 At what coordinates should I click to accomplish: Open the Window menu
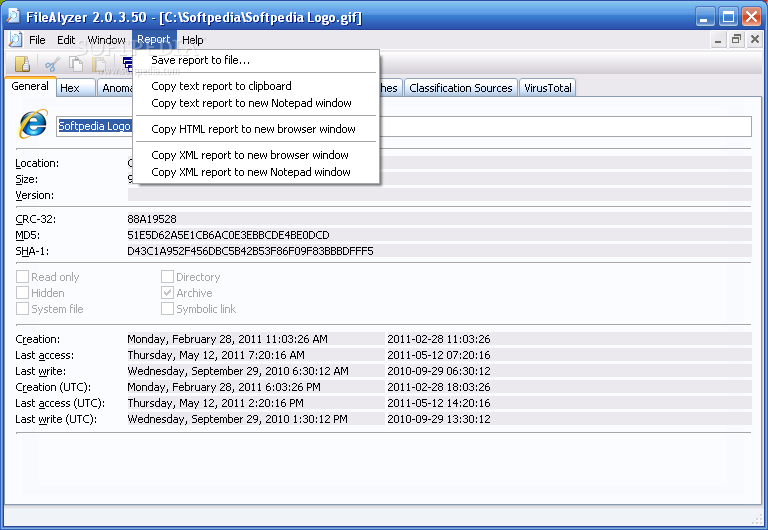pos(106,40)
